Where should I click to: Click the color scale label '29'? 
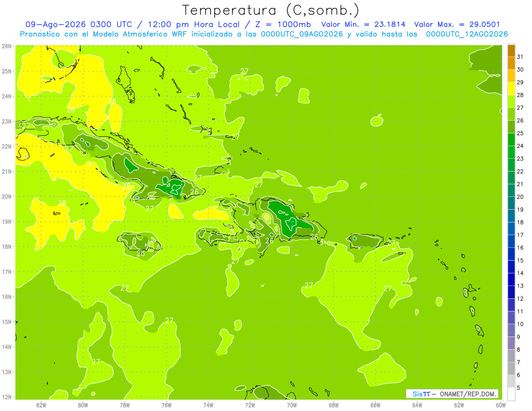pos(520,82)
